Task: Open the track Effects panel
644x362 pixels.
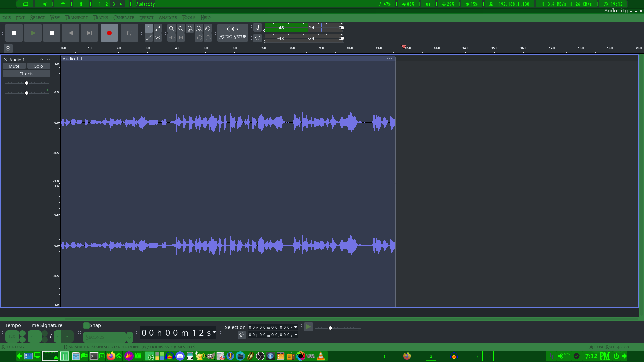Action: 26,74
